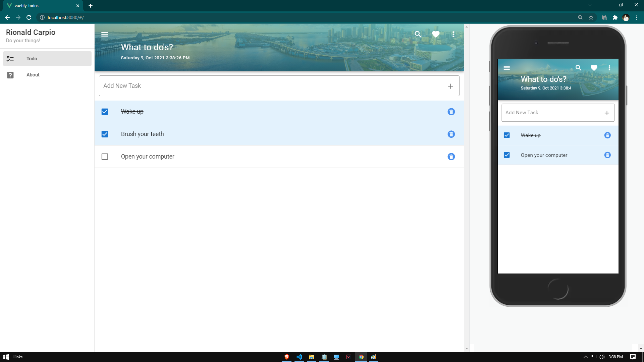Open tab search dropdown arrow
The height and width of the screenshot is (362, 644).
(590, 5)
